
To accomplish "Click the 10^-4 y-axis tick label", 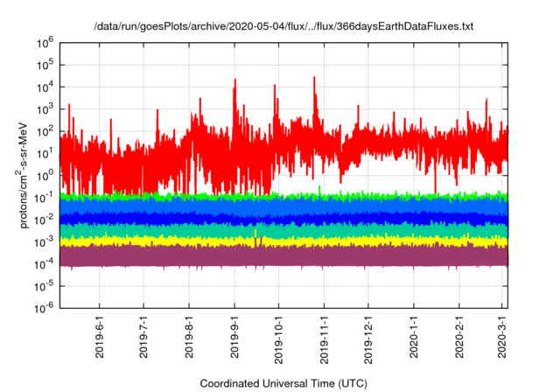I will tap(45, 264).
